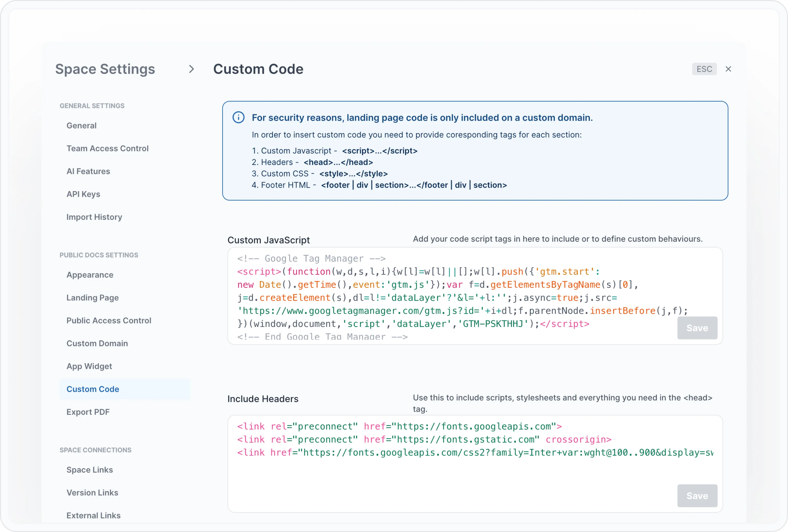Click the fonts.googleapis.com preconnect link line
The width and height of the screenshot is (788, 532).
tap(399, 426)
